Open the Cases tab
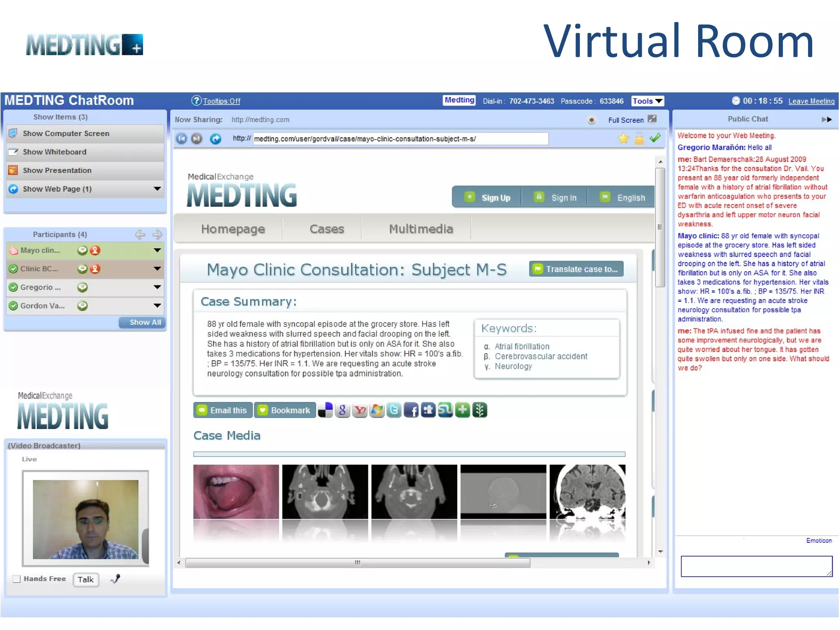 [326, 229]
